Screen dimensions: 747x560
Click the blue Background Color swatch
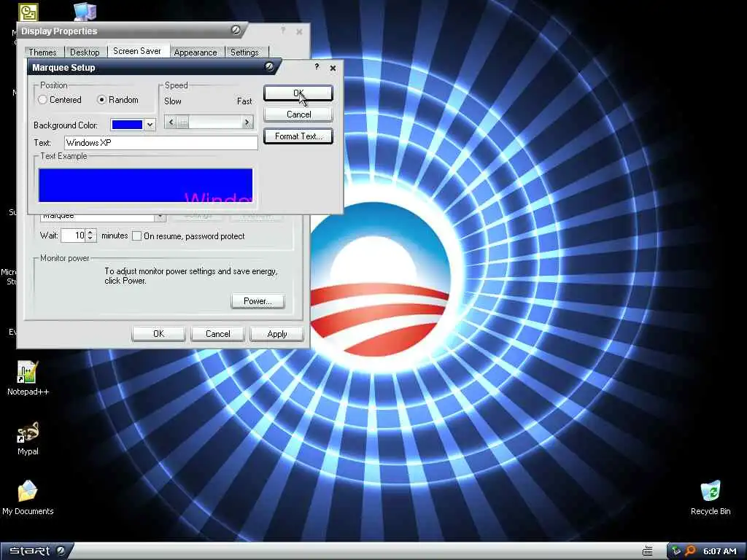tap(127, 125)
